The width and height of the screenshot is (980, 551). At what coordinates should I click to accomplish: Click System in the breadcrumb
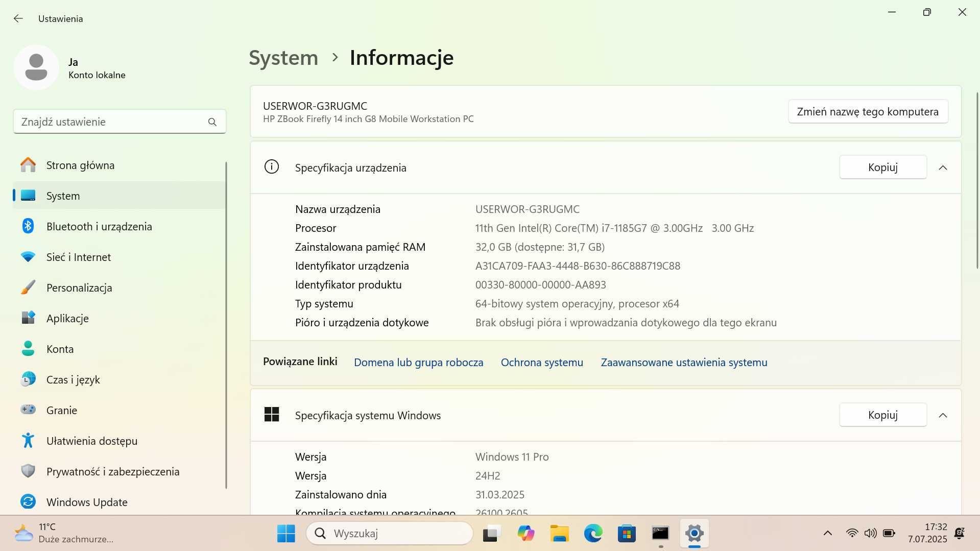point(283,57)
